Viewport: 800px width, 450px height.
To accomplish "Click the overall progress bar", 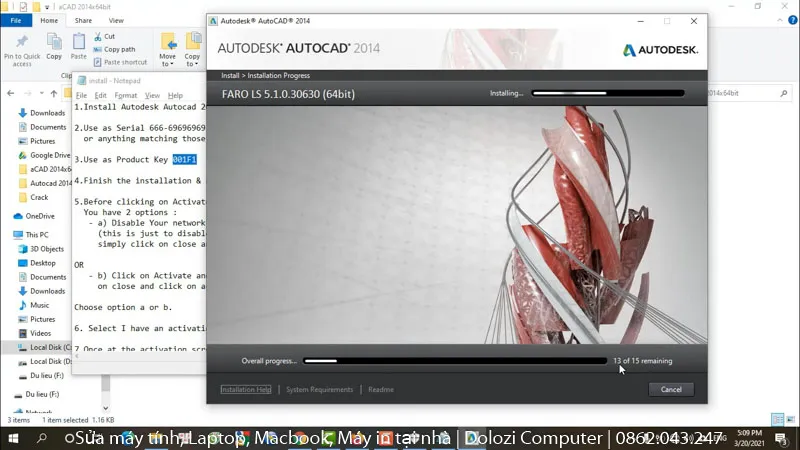I will (455, 361).
